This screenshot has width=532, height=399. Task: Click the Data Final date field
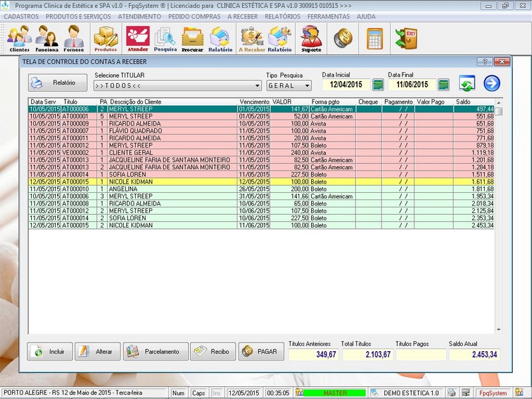coord(412,85)
